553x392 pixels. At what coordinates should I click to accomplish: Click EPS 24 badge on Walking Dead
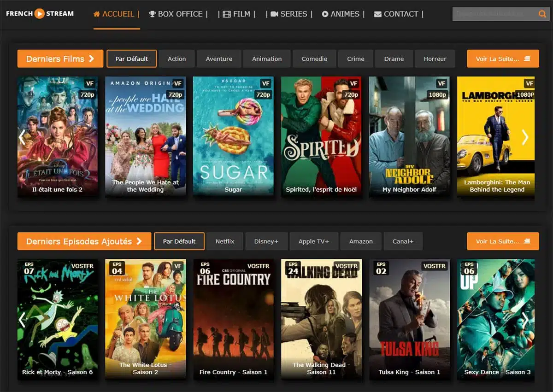point(293,268)
